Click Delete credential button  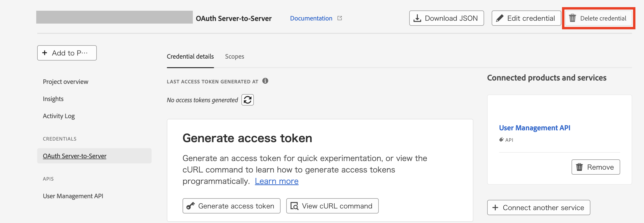coord(598,18)
